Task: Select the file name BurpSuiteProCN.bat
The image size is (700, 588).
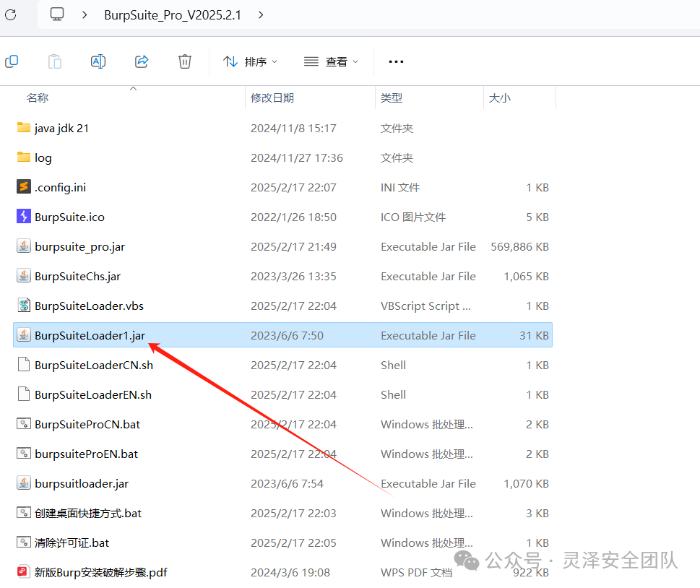Action: [x=87, y=424]
